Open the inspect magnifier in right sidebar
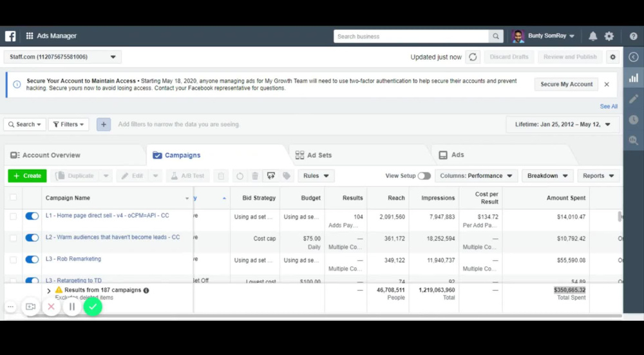644x355 pixels. (633, 140)
